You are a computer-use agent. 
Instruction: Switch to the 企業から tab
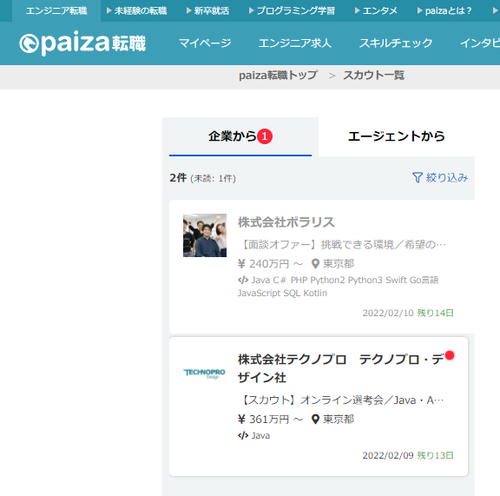point(240,137)
